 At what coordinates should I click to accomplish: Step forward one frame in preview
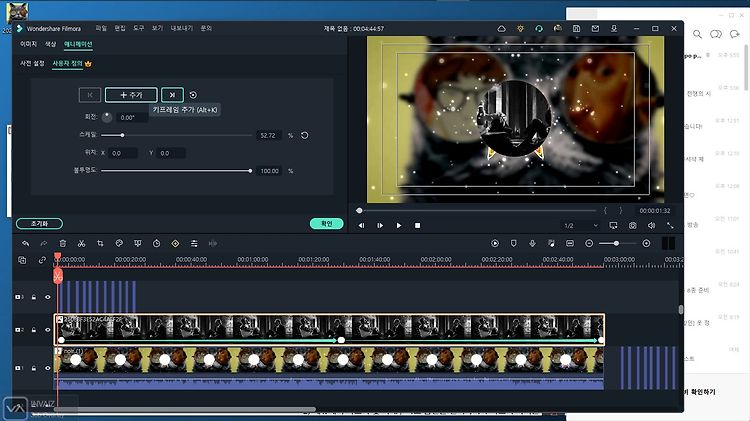point(380,225)
